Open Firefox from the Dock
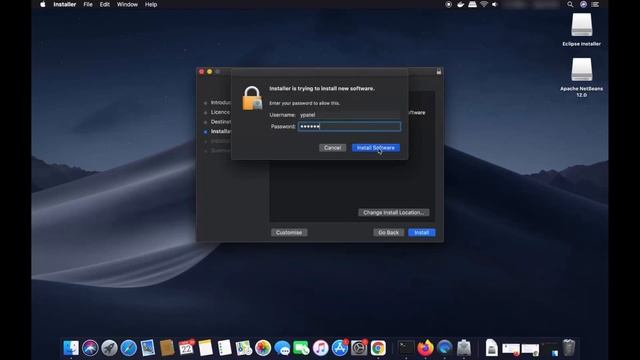This screenshot has width=640, height=360. [x=425, y=348]
